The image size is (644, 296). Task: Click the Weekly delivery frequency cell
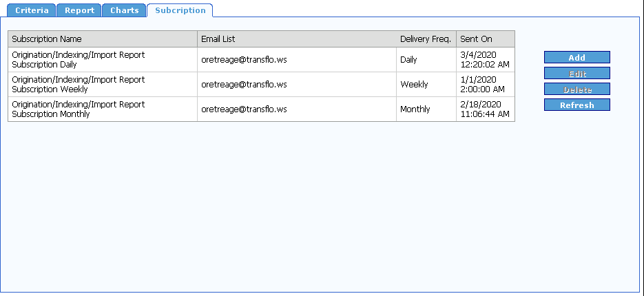click(414, 85)
